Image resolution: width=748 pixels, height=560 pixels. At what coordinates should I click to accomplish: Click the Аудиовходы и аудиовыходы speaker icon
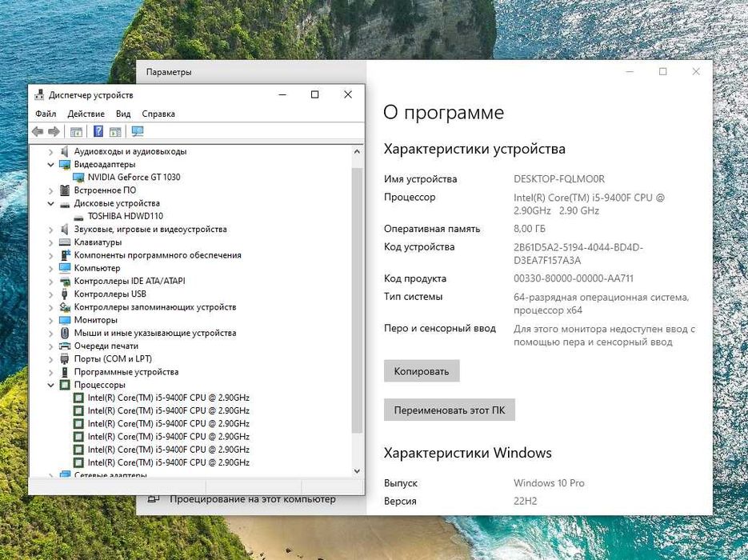65,151
